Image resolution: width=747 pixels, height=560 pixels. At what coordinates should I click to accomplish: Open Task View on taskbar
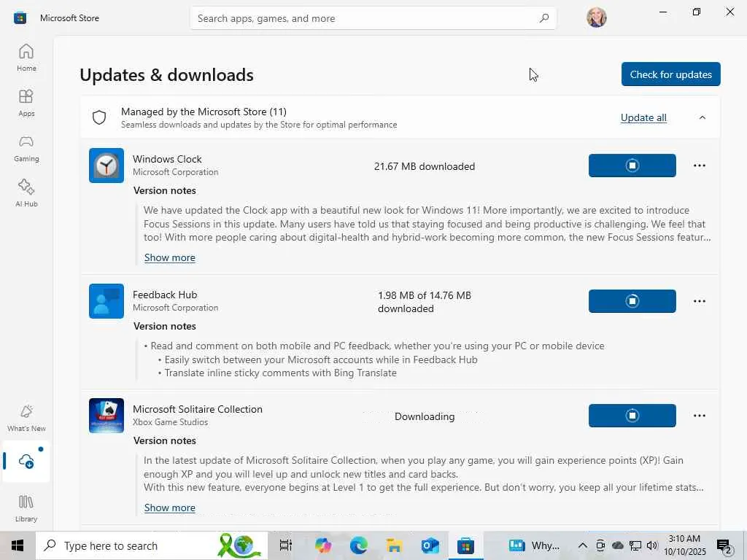(x=285, y=545)
